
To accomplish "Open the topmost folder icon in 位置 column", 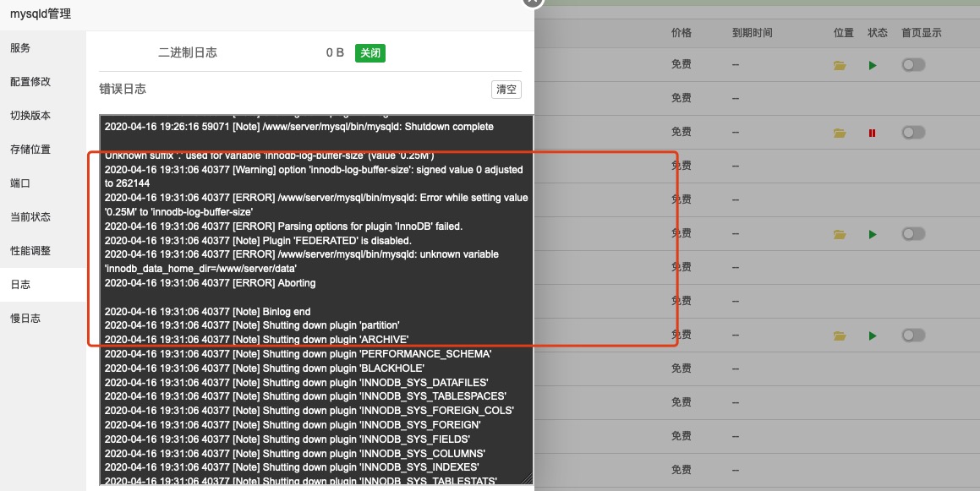I will point(840,66).
